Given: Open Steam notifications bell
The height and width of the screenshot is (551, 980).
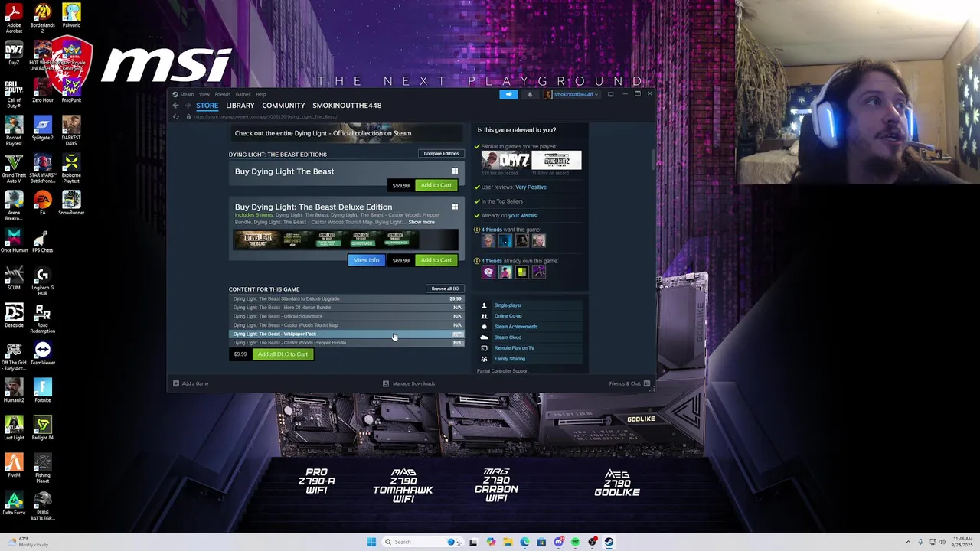Looking at the screenshot, I should pos(529,94).
